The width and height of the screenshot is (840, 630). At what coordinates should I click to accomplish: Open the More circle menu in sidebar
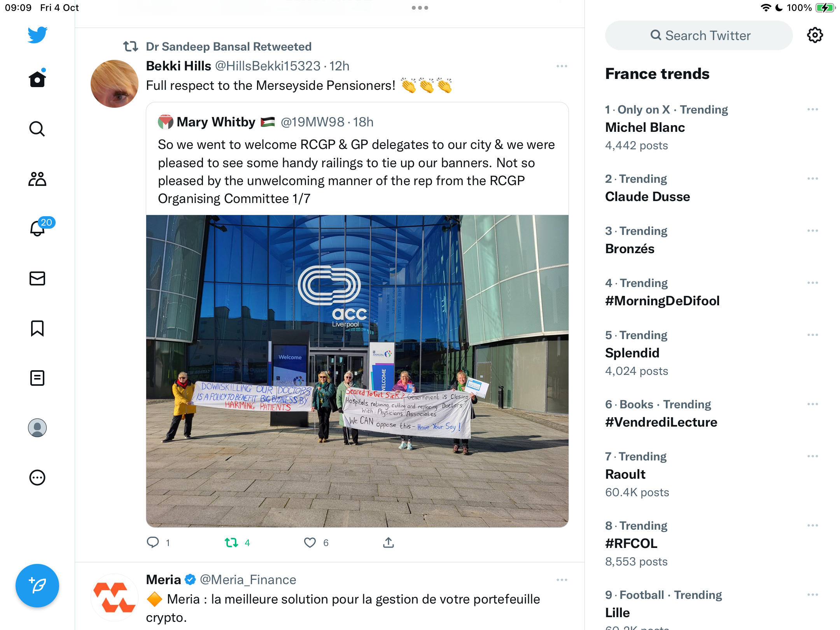tap(37, 478)
